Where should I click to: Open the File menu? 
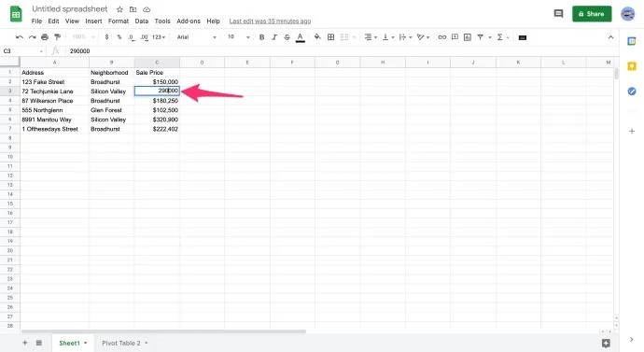click(x=36, y=21)
